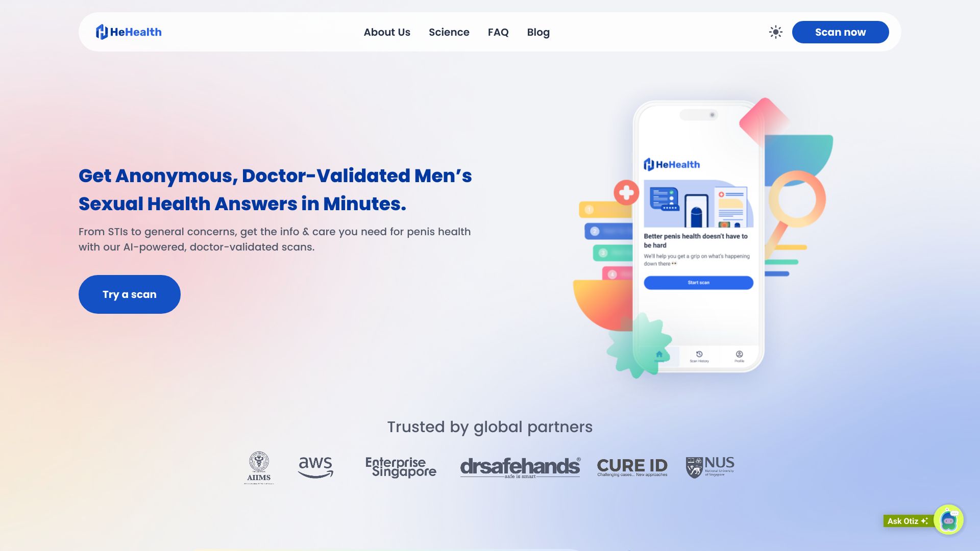Click the CURE ID partner logo icon

(x=631, y=467)
